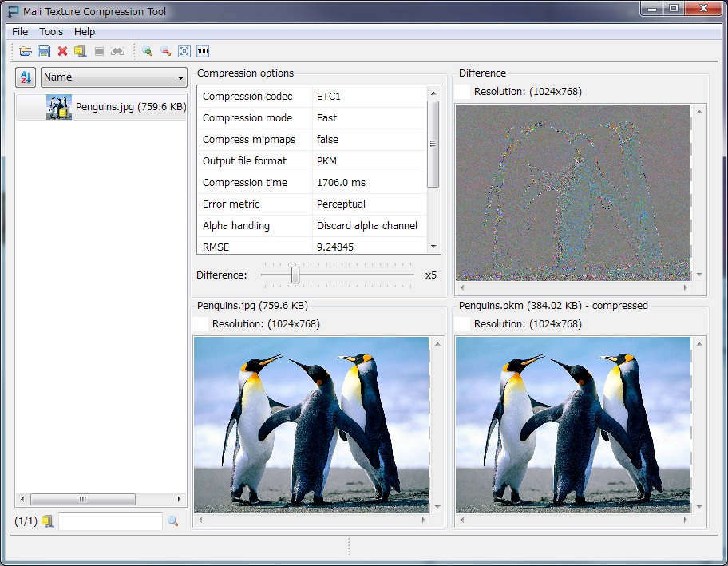The width and height of the screenshot is (728, 566).
Task: Click the fit to window icon
Action: [x=184, y=51]
